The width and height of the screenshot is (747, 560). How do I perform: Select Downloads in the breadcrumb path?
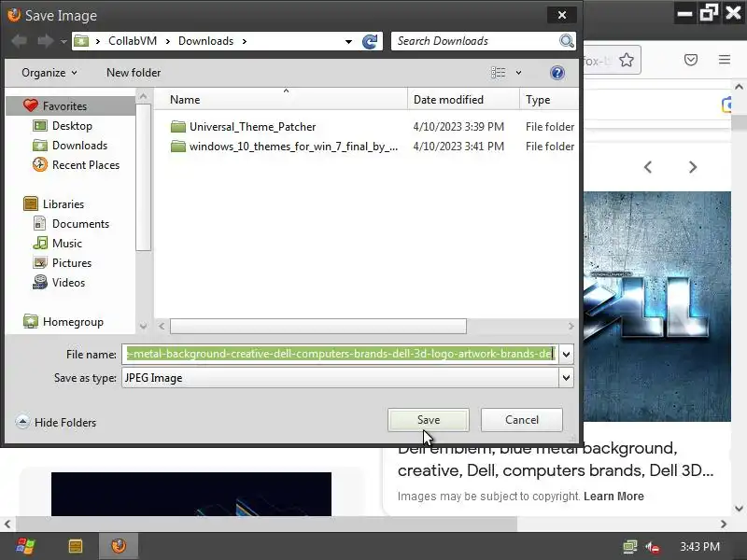[x=205, y=41]
